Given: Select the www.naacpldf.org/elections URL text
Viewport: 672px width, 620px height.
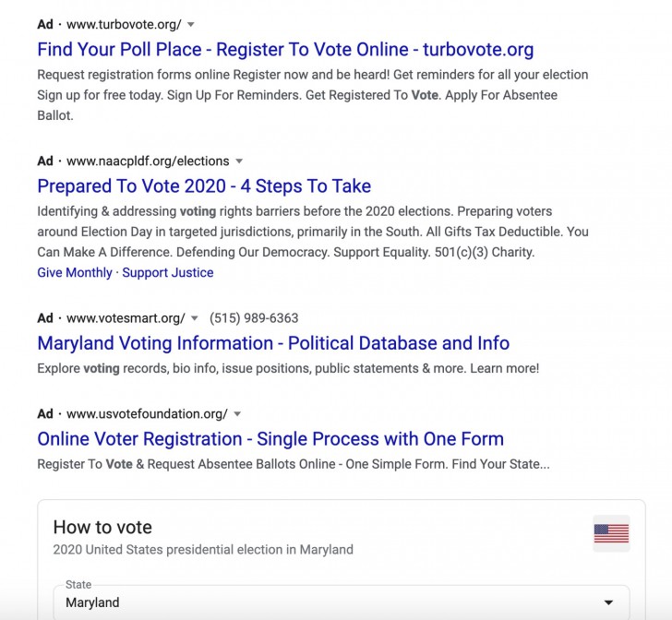Looking at the screenshot, I should (148, 161).
